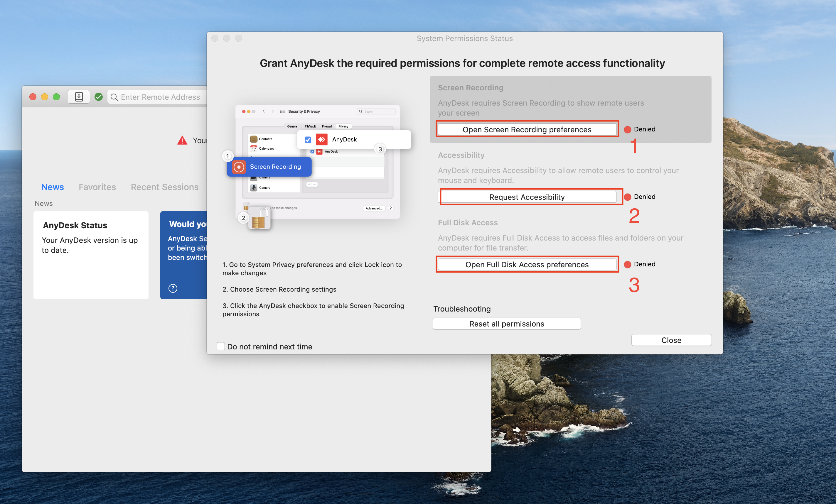Click the 'Screen Recording' section heading

(470, 87)
